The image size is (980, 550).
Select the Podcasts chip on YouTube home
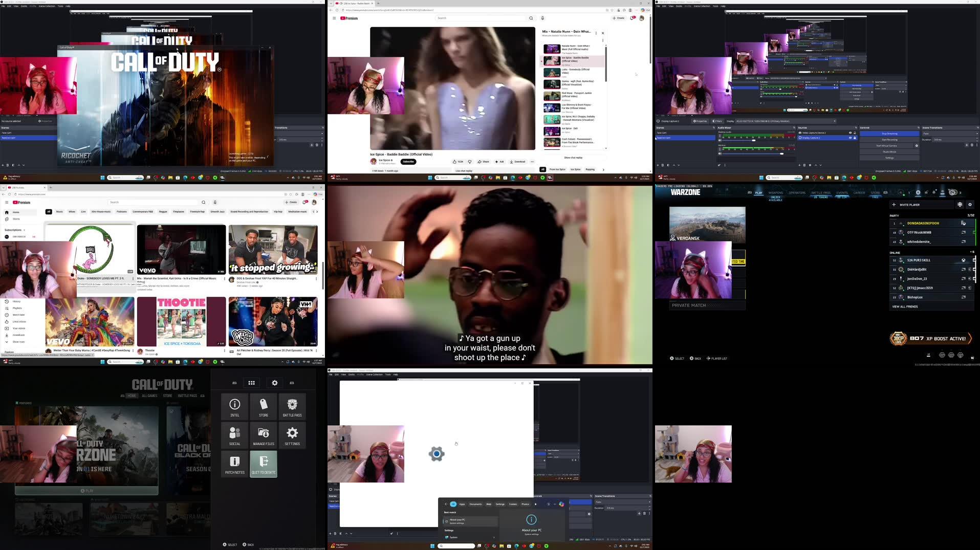(121, 211)
